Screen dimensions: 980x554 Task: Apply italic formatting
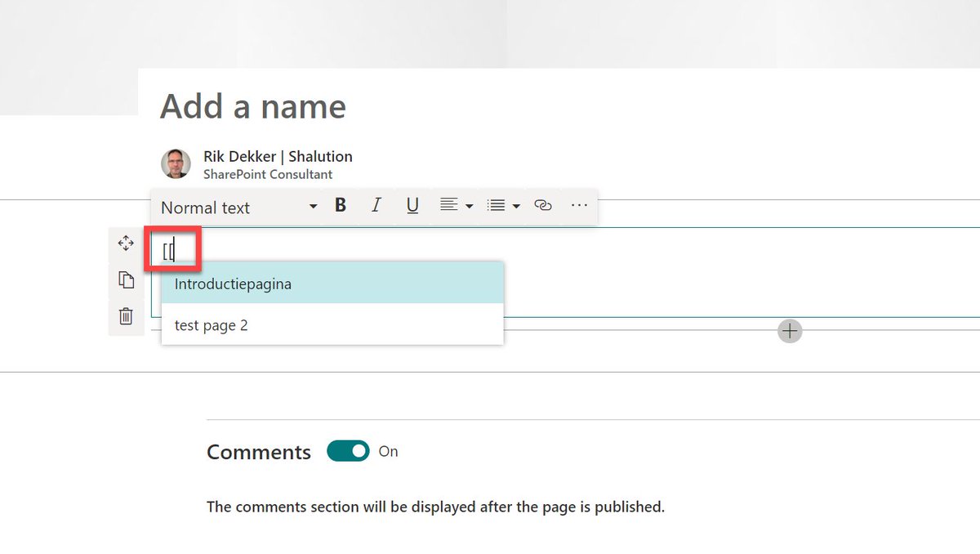[x=376, y=205]
